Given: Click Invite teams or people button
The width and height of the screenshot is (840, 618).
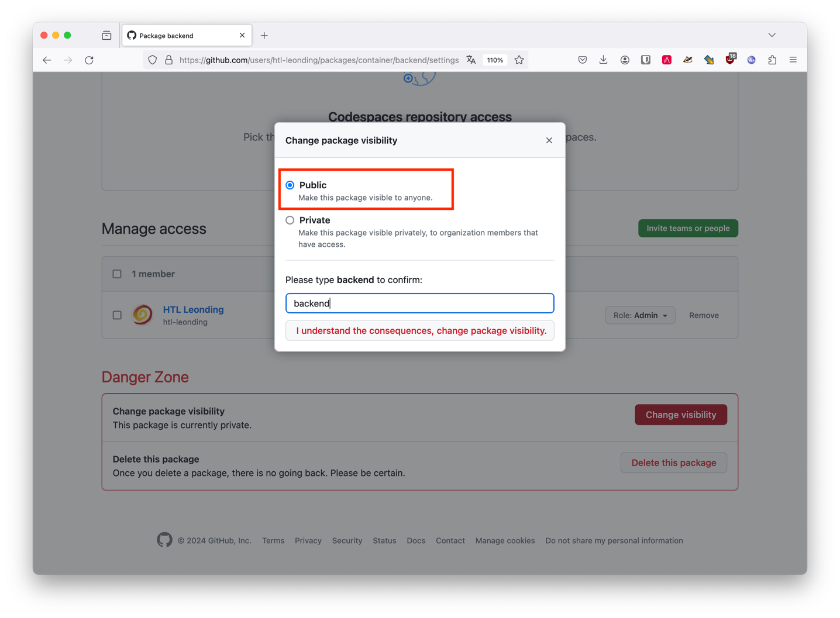Looking at the screenshot, I should 688,228.
